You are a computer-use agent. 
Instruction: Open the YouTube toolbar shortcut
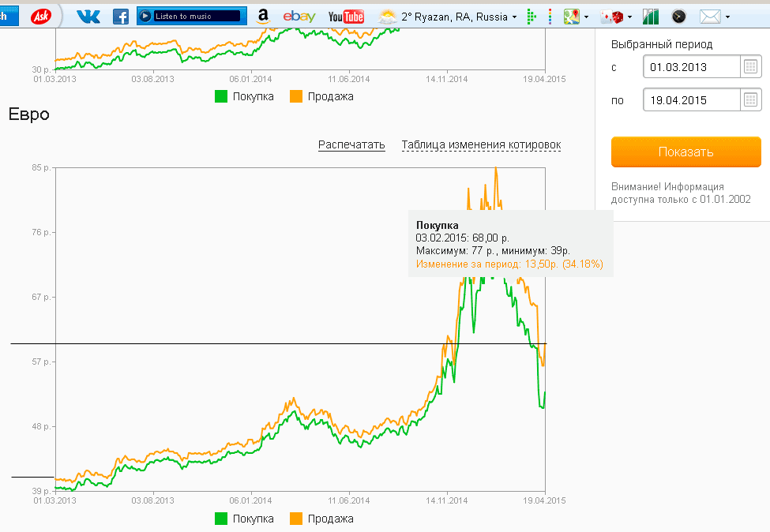[346, 16]
